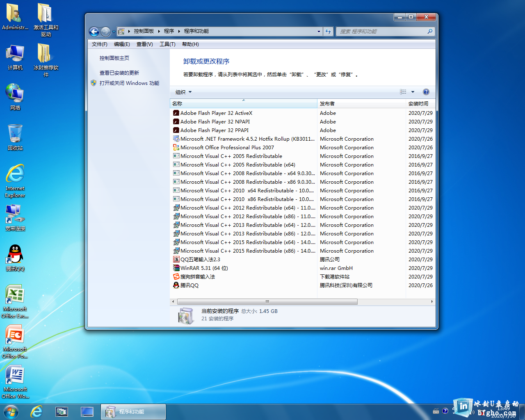Open the help question mark icon
Viewport: 525px width, 420px height.
point(426,92)
